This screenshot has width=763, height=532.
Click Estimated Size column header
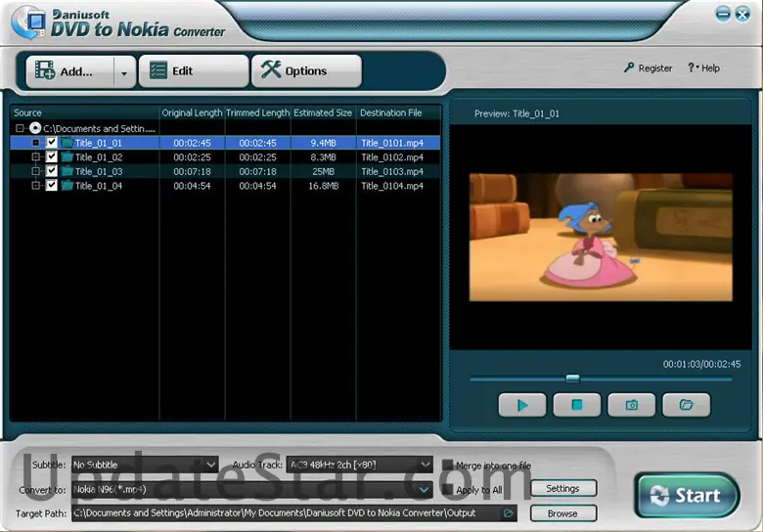pyautogui.click(x=323, y=112)
